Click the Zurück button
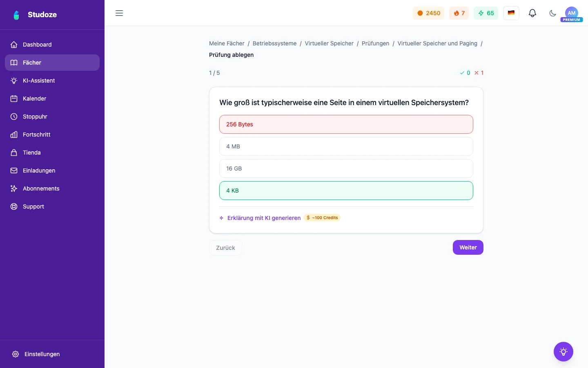 point(225,248)
